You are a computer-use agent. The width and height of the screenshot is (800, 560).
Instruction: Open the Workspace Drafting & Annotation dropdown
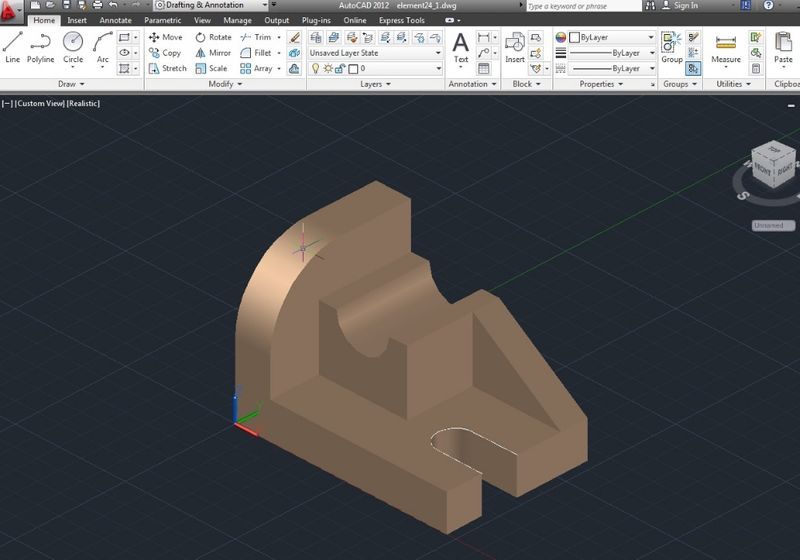click(x=211, y=5)
